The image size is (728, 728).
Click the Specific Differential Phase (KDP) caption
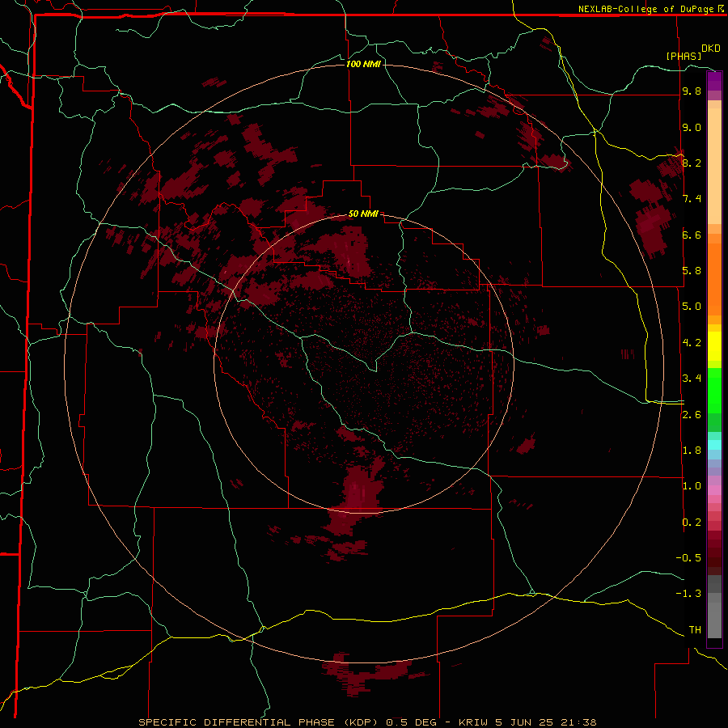point(260,722)
